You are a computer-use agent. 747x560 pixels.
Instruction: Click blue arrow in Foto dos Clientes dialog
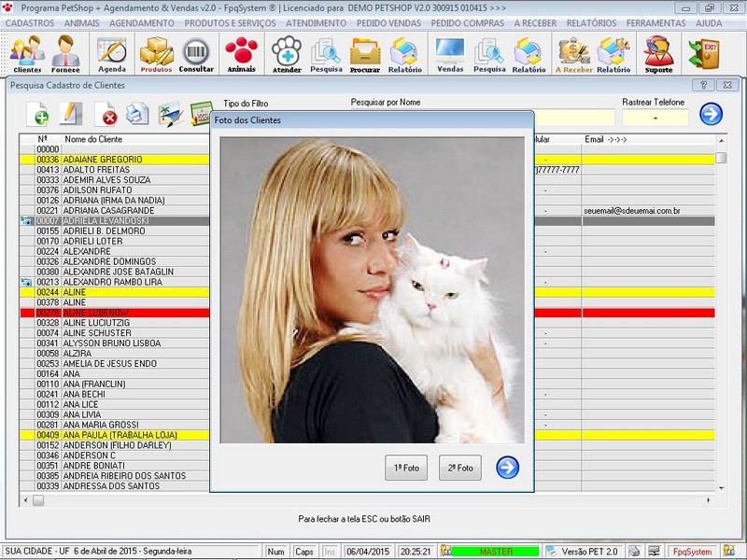click(507, 468)
